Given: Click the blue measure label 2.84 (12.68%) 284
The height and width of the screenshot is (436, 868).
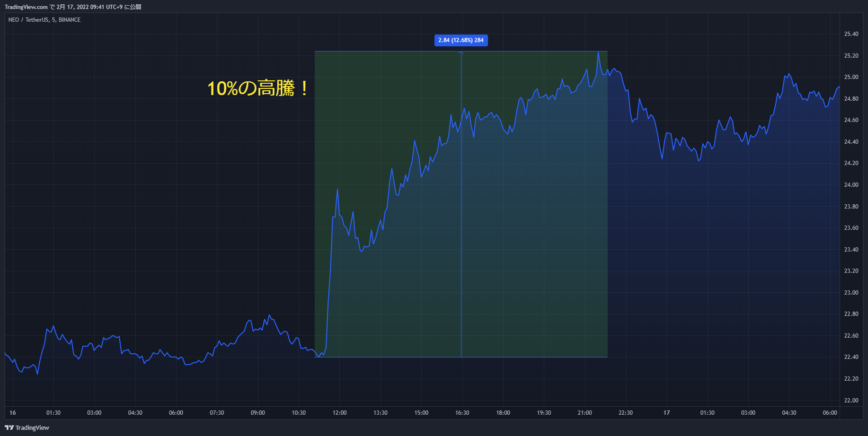Looking at the screenshot, I should tap(461, 40).
